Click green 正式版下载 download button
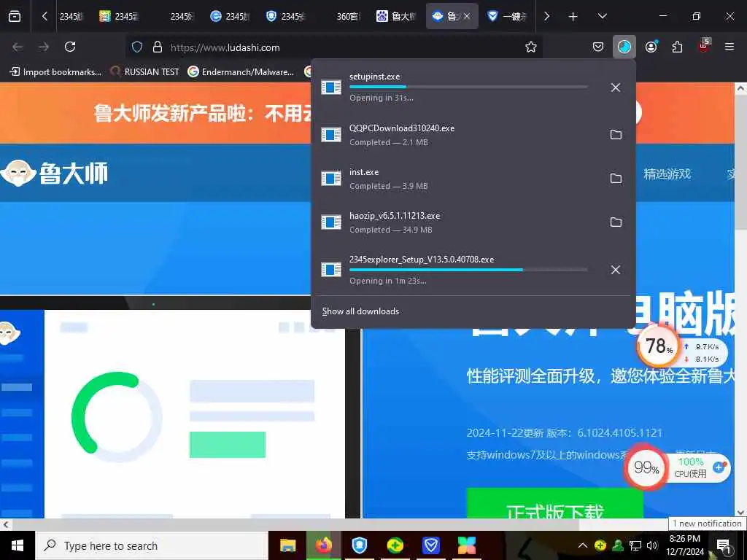Image resolution: width=747 pixels, height=560 pixels. (554, 504)
